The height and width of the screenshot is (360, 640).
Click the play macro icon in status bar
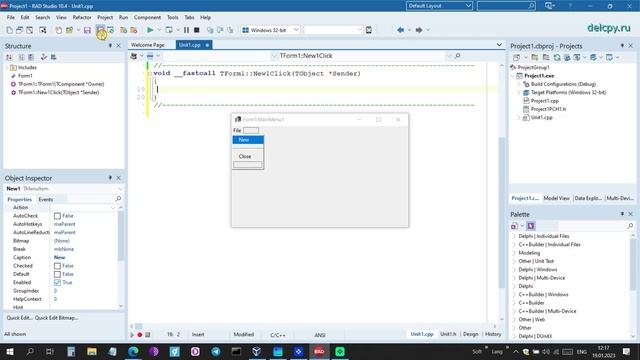click(132, 335)
